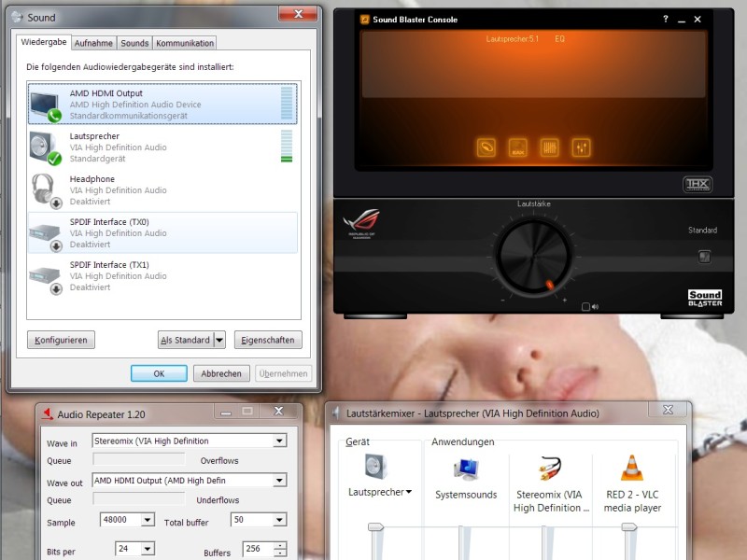Select the EQ item in Sound Blaster Console
This screenshot has height=560, width=747.
(x=559, y=38)
